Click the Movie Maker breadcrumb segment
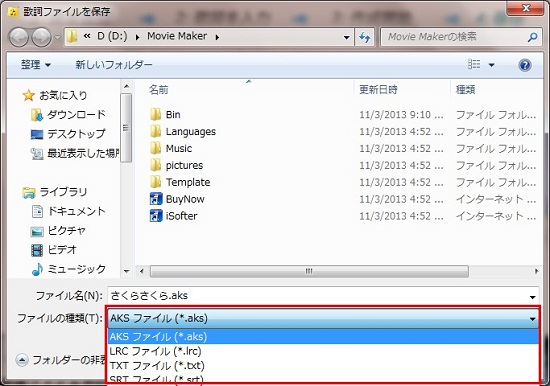The width and height of the screenshot is (550, 386). [x=177, y=36]
